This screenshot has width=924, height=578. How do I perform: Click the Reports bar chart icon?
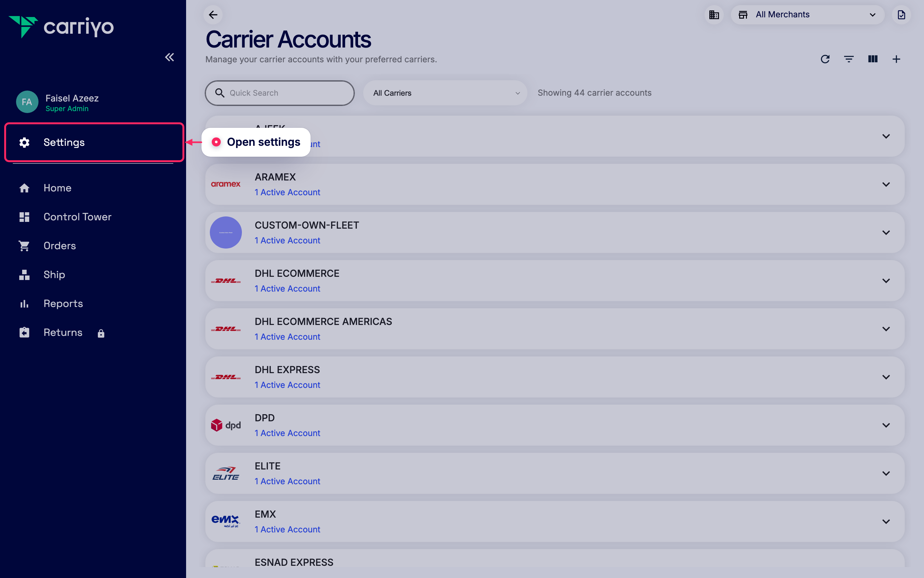click(24, 304)
